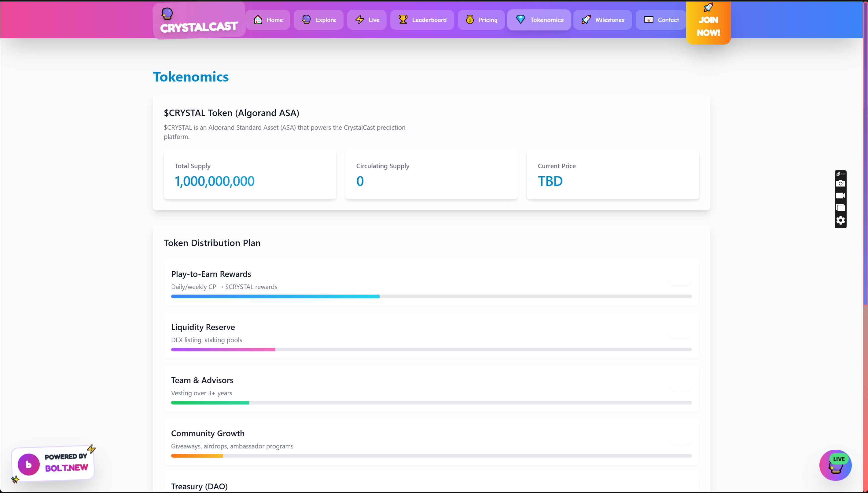The height and width of the screenshot is (493, 868).
Task: Click the video recorder icon in side toolbar
Action: pos(840,196)
